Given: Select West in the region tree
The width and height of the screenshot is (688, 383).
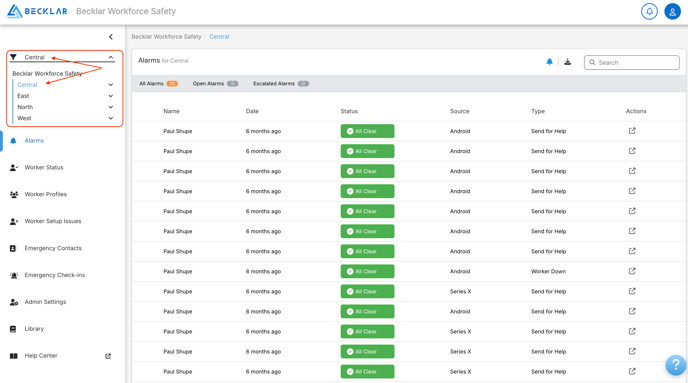Looking at the screenshot, I should pyautogui.click(x=24, y=118).
